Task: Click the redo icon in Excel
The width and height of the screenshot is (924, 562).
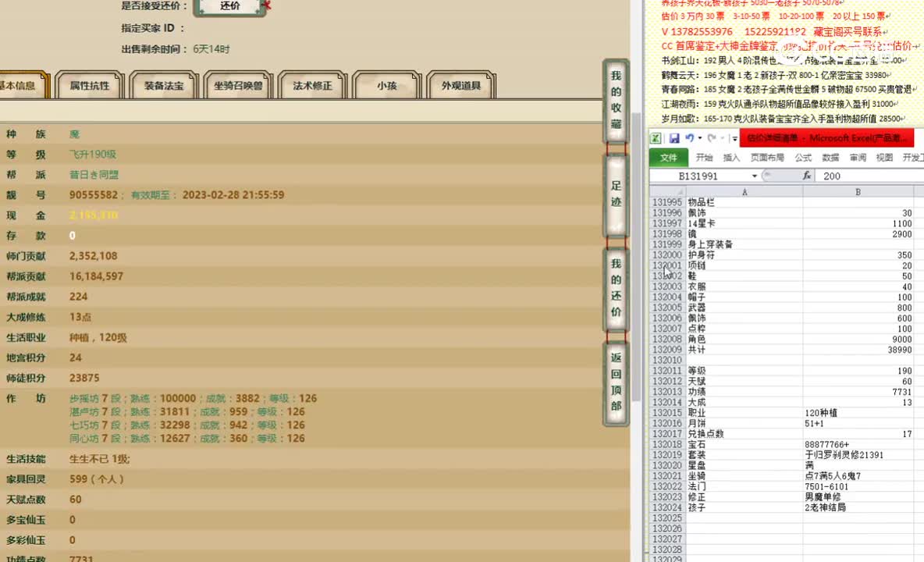Action: click(x=712, y=138)
